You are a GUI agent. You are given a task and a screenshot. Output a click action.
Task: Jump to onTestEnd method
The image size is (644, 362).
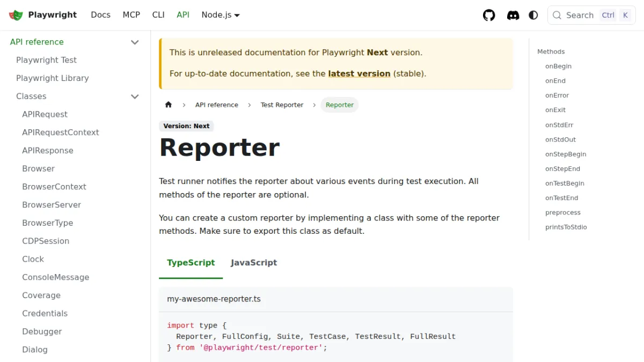coord(562,198)
